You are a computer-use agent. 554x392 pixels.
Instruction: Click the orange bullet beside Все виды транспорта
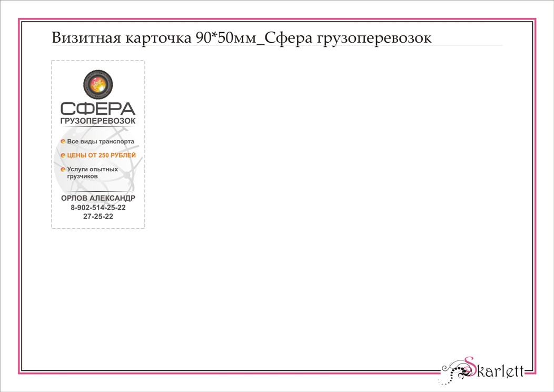coord(64,141)
